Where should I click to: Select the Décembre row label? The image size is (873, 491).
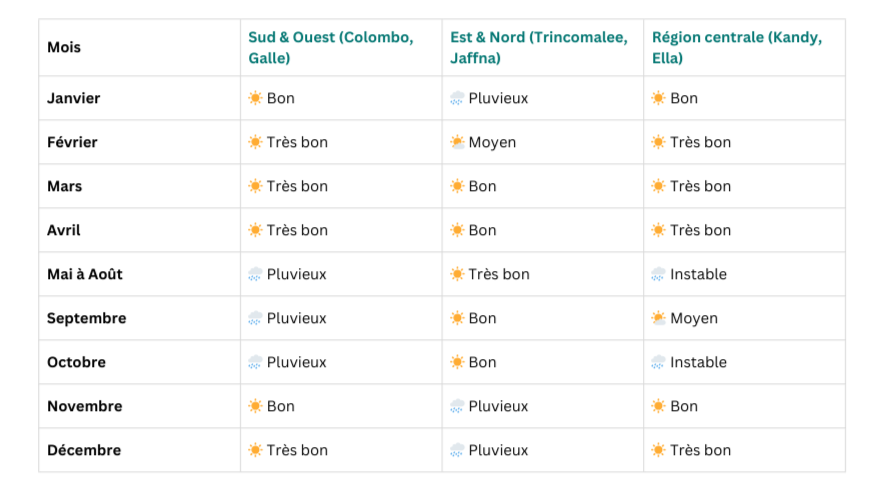(x=84, y=450)
